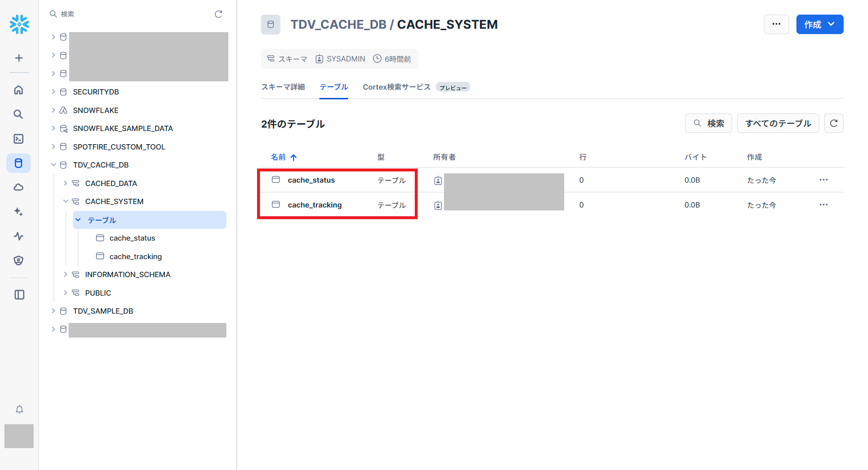This screenshot has width=868, height=470.
Task: Expand the SECURITYDB database
Action: [x=54, y=92]
